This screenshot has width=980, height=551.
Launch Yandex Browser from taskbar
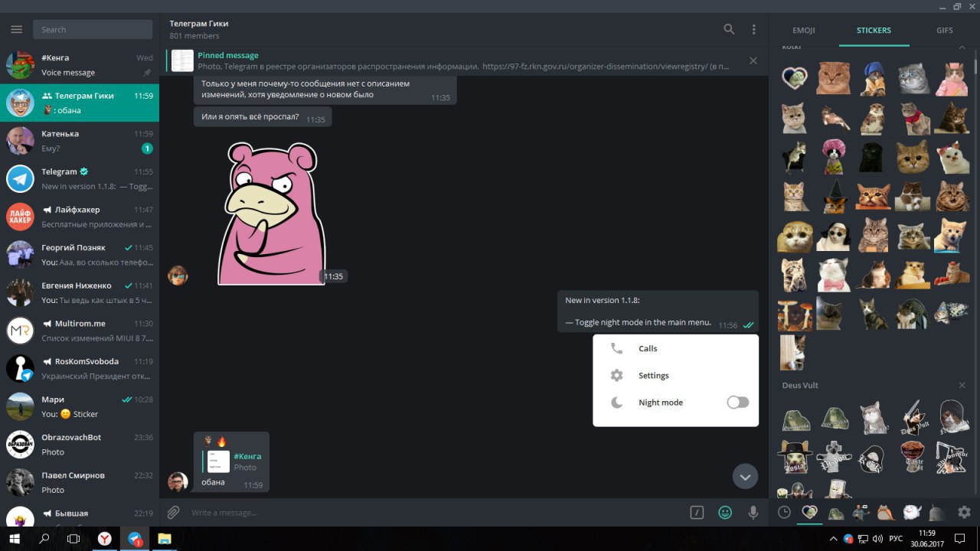pyautogui.click(x=104, y=539)
